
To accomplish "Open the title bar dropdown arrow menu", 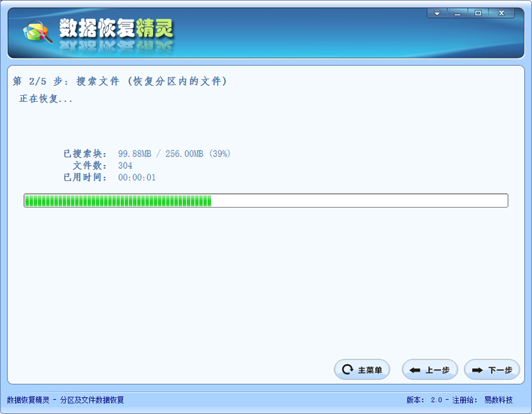I will pyautogui.click(x=437, y=13).
